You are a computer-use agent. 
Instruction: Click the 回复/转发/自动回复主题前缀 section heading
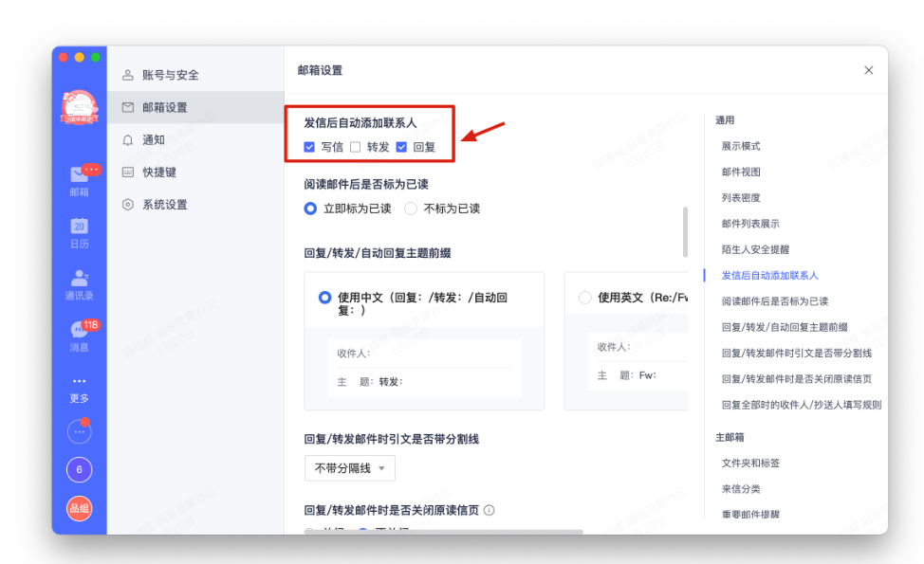378,253
